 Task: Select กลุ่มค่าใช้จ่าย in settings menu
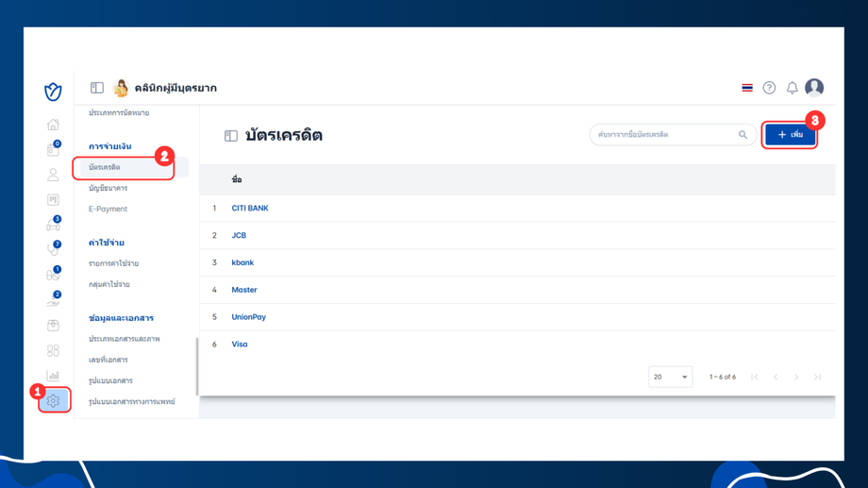(x=109, y=284)
